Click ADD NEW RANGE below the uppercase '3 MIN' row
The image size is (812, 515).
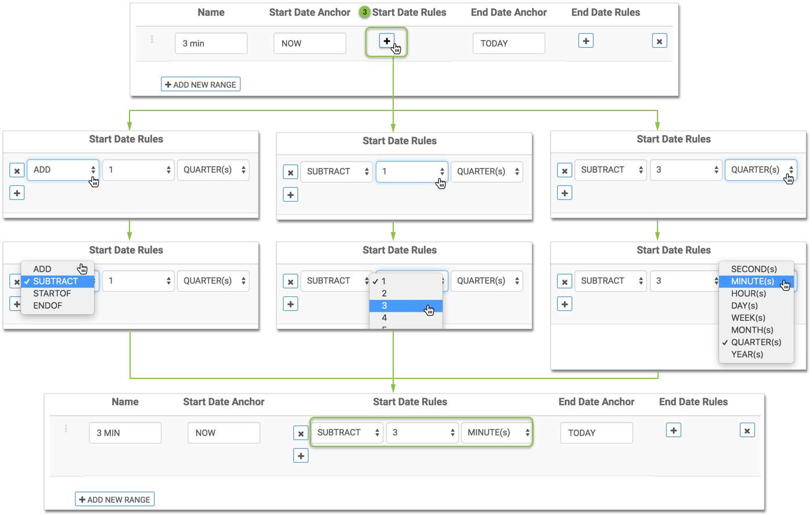coord(115,499)
